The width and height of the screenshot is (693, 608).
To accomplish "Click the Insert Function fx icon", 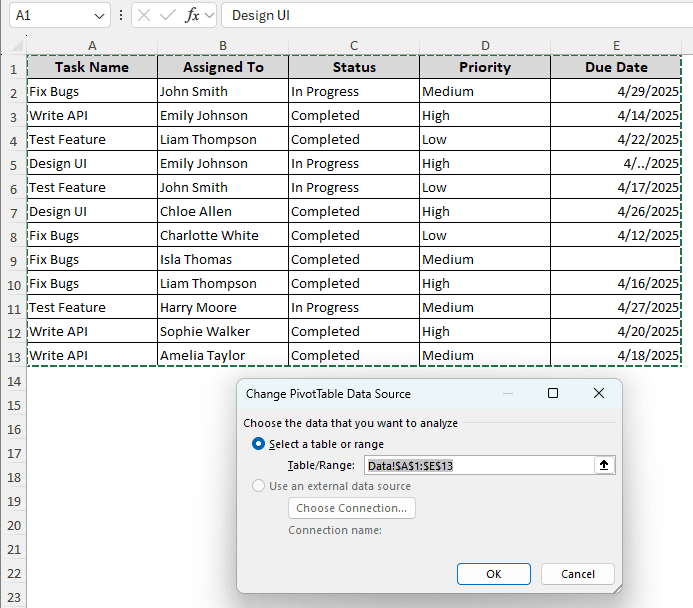I will (192, 16).
